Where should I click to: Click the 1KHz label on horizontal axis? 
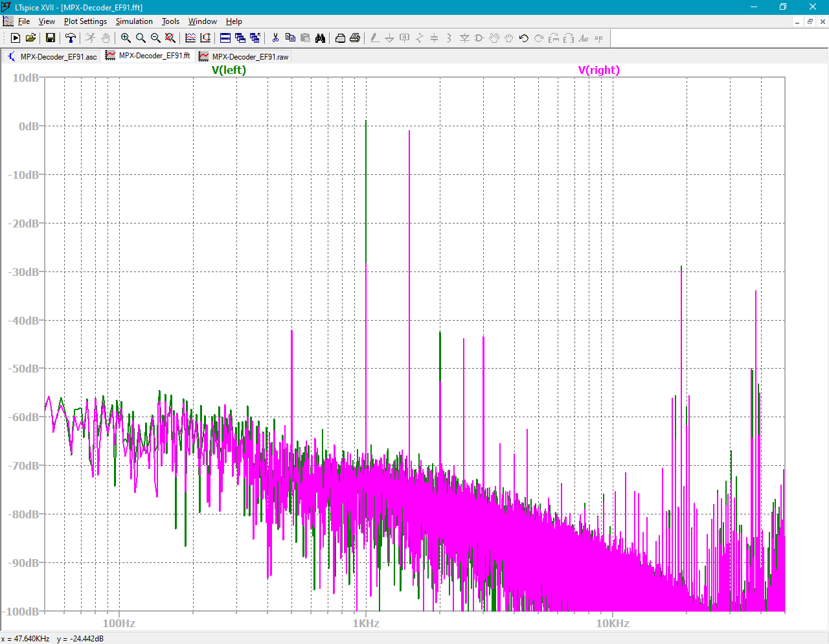366,623
